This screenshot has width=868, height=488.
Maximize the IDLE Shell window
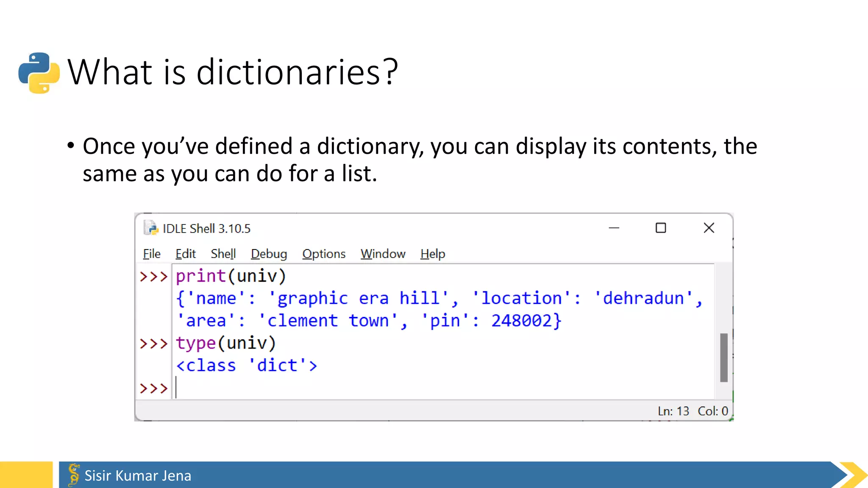[661, 228]
